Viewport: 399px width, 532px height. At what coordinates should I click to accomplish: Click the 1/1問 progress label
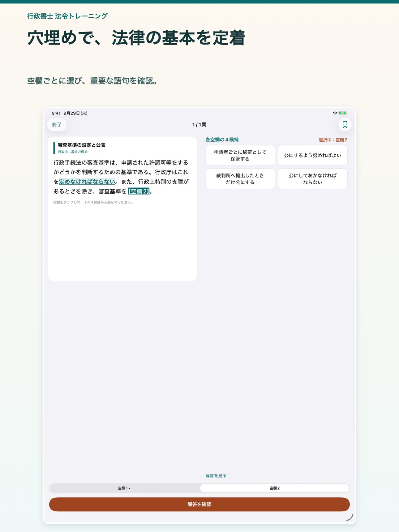click(x=199, y=125)
